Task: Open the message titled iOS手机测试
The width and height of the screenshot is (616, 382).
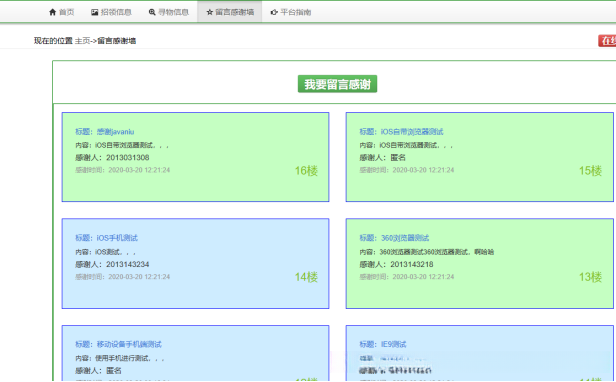Action: click(117, 238)
